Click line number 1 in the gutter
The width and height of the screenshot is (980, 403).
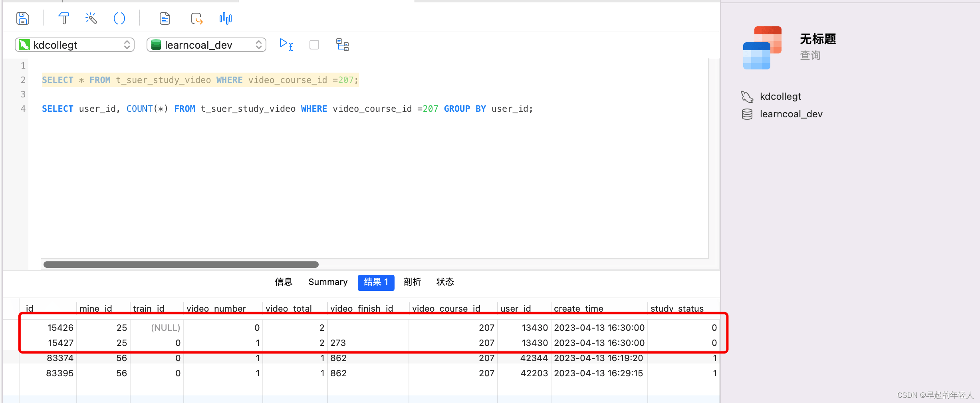point(23,65)
